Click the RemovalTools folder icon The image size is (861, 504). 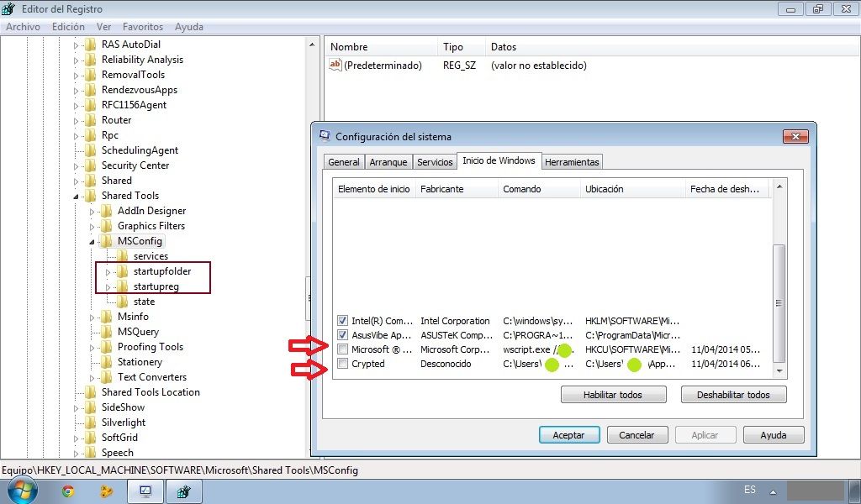91,75
